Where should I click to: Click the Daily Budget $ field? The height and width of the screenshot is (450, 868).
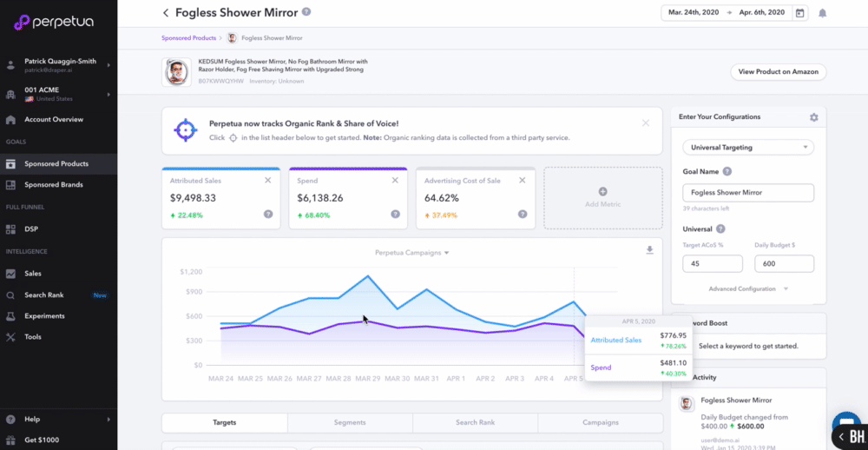click(785, 264)
